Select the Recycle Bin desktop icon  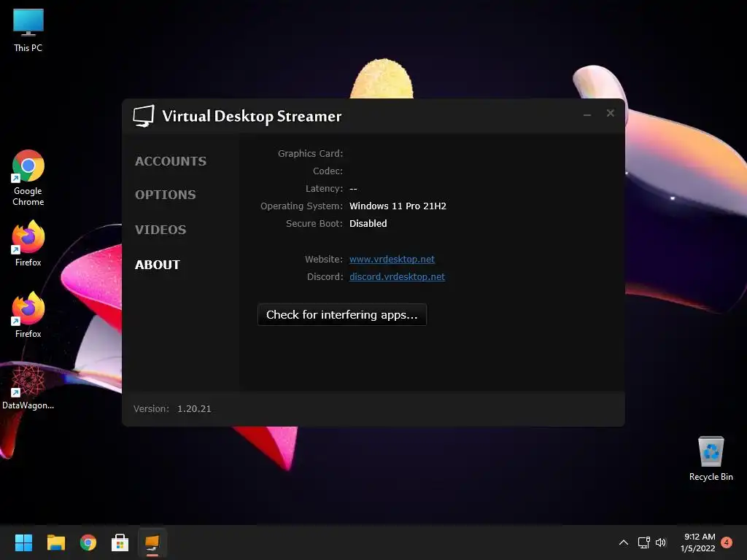point(711,458)
